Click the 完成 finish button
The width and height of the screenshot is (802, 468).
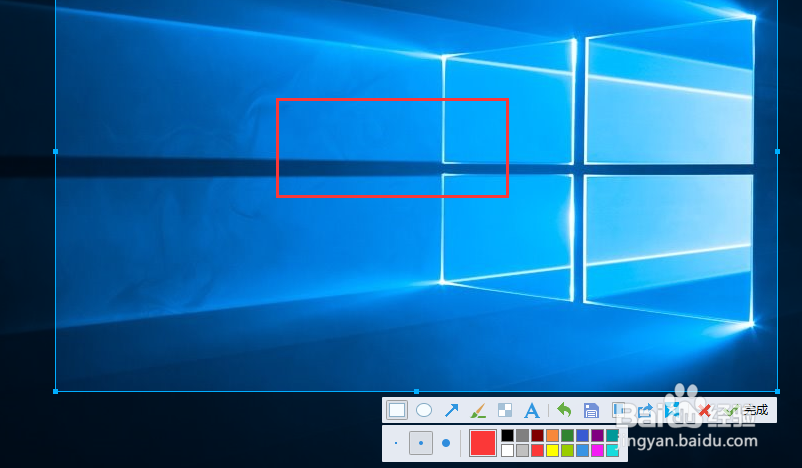(747, 410)
